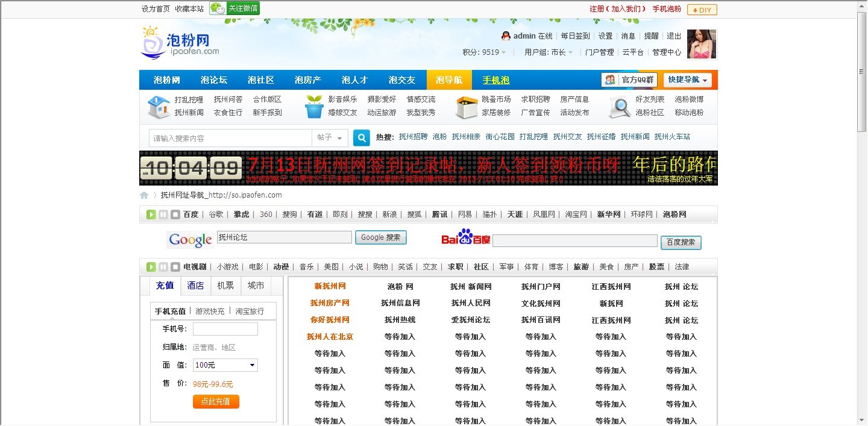Screen dimensions: 868x426
Task: Click the stop icon before 百度
Action: pos(175,215)
